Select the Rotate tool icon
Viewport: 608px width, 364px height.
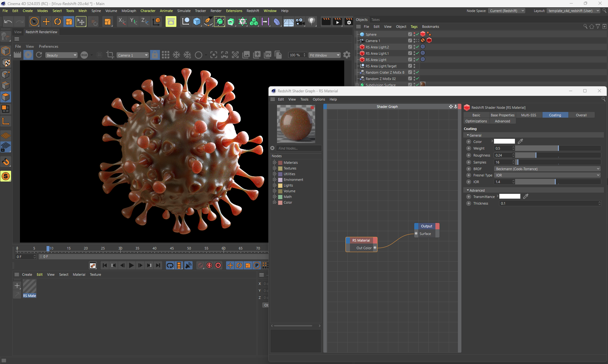(x=58, y=22)
